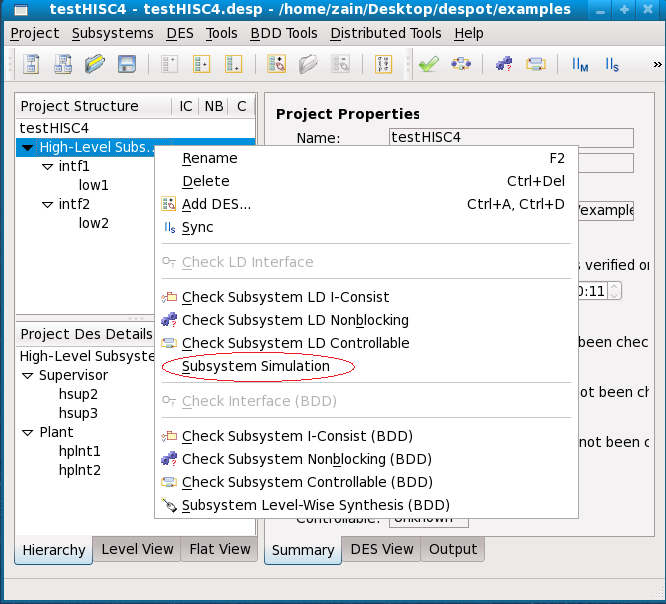Expand the toolbar overflow chevron
The height and width of the screenshot is (604, 666).
(x=657, y=65)
